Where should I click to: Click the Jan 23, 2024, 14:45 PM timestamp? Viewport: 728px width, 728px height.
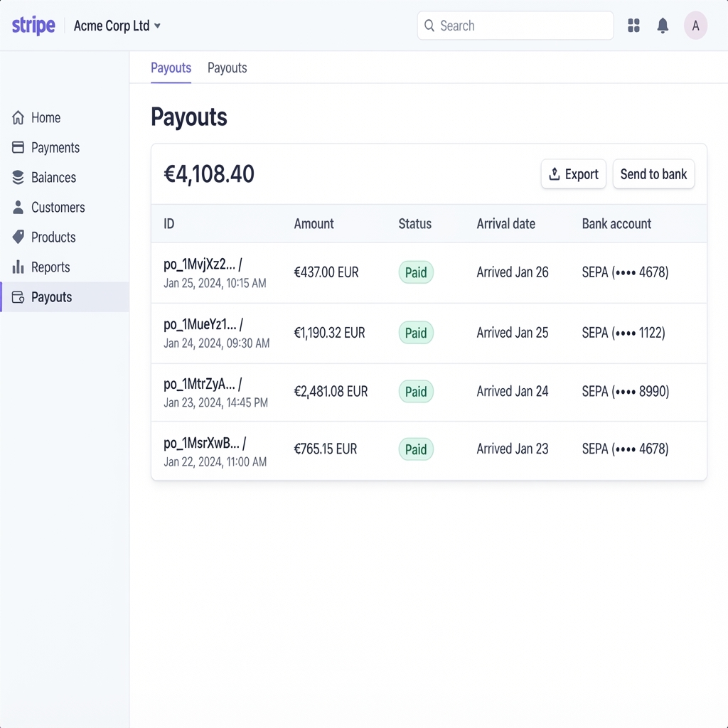(215, 402)
